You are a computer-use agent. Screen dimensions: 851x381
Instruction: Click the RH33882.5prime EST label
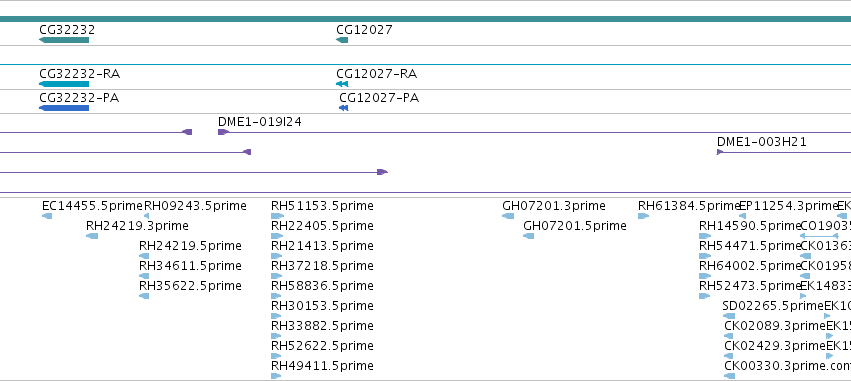(x=322, y=326)
